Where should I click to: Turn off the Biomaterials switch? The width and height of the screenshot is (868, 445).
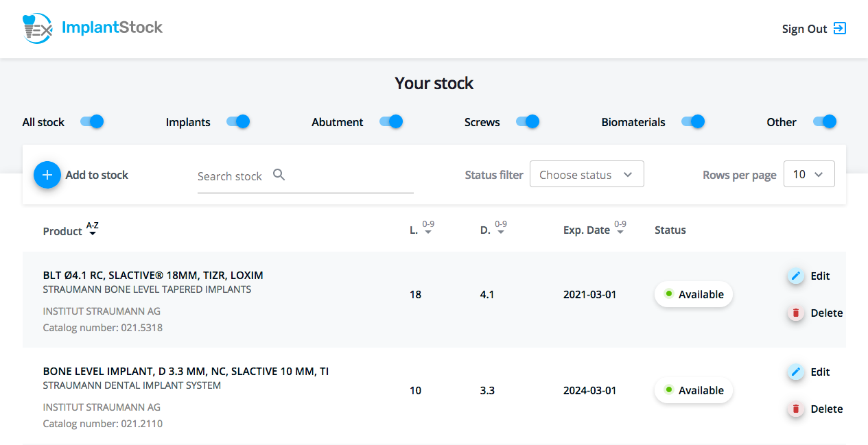pos(692,121)
